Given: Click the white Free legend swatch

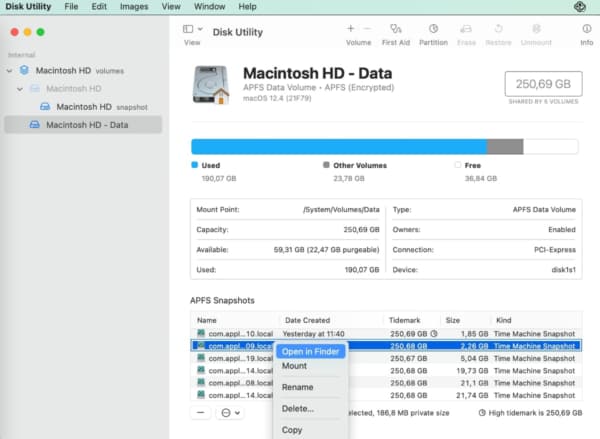Looking at the screenshot, I should click(458, 165).
